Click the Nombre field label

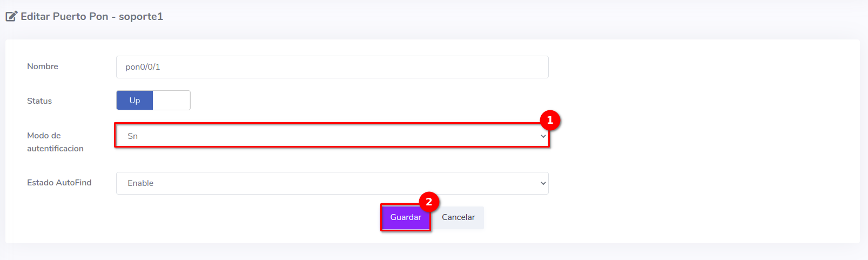pos(43,66)
